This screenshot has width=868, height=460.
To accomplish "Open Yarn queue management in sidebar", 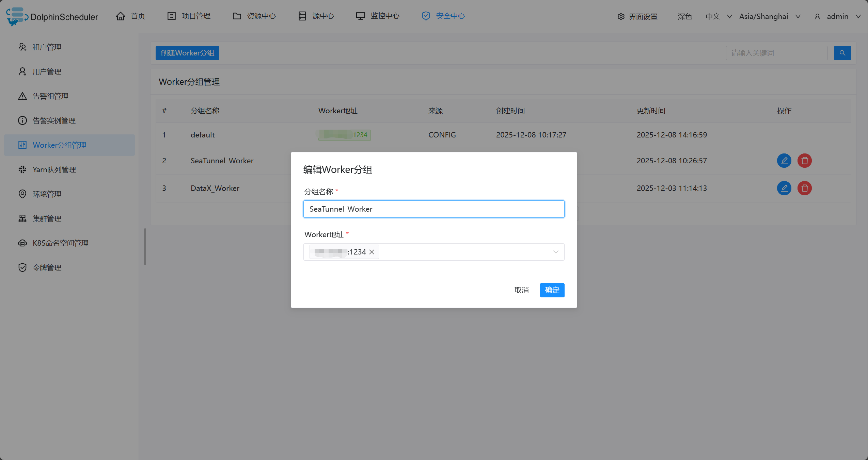I will click(x=54, y=170).
